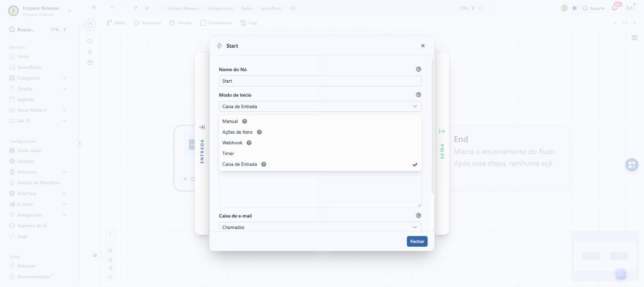
Task: Click help icon next to Caixa de Entrada option
Action: click(x=264, y=164)
